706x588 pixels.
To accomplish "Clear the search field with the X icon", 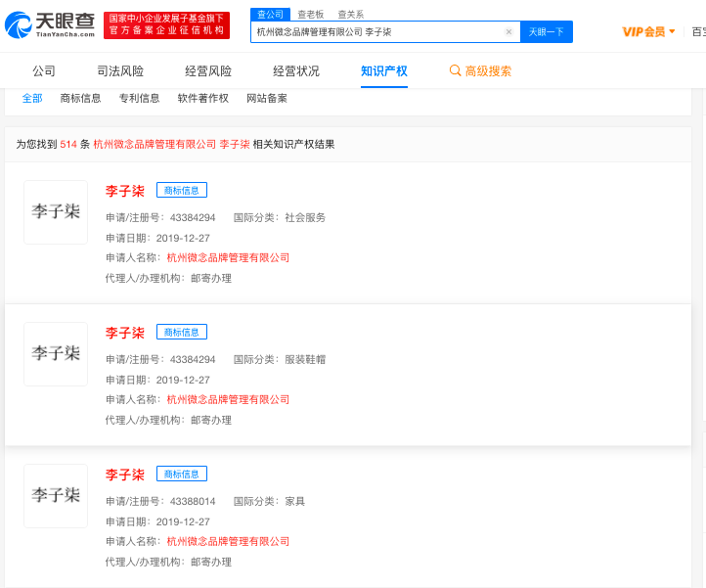I will pos(508,31).
